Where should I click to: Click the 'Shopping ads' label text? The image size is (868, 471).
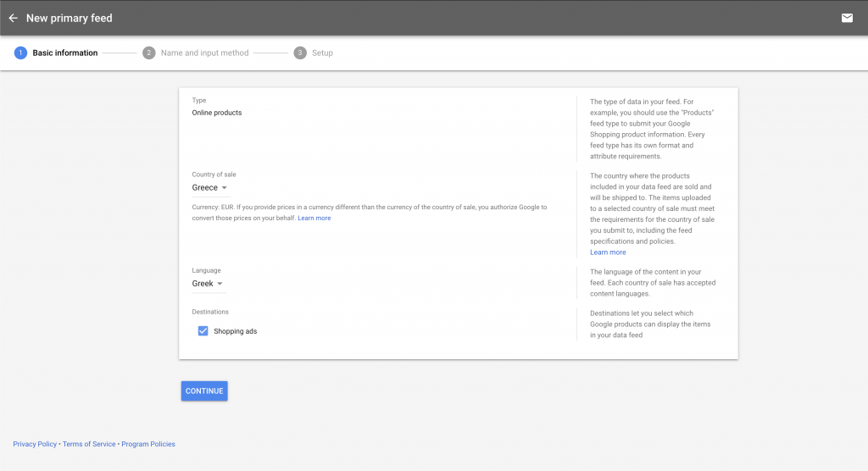tap(236, 331)
